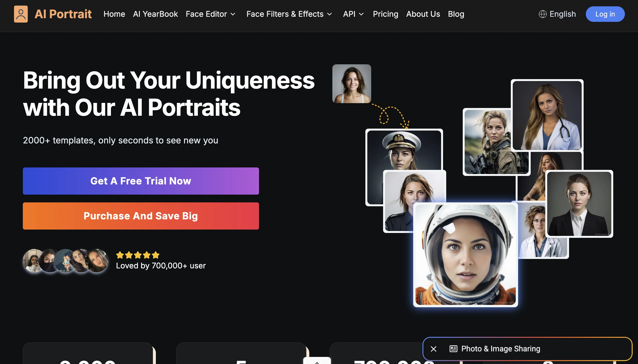Select the black business suit portrait
638x364 pixels.
point(579,204)
